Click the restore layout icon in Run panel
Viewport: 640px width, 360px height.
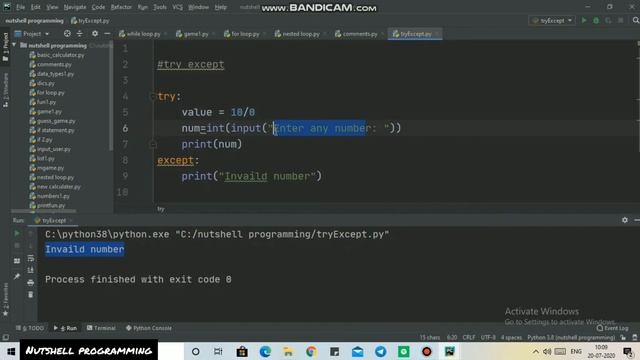pyautogui.click(x=17, y=261)
